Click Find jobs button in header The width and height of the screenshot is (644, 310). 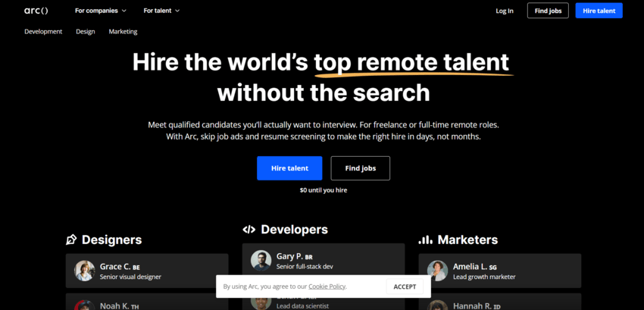point(548,11)
